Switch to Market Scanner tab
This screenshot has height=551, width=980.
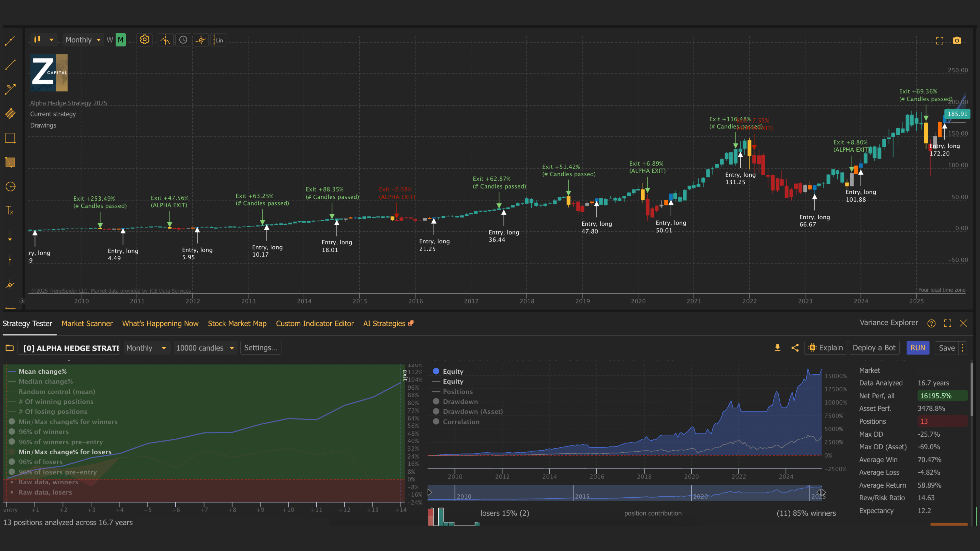[87, 323]
